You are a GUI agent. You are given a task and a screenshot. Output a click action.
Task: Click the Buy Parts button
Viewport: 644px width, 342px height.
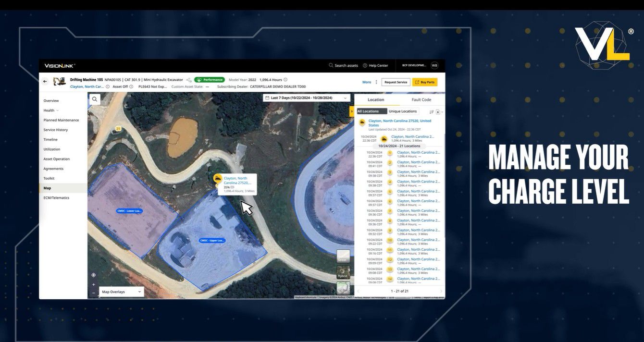(425, 82)
